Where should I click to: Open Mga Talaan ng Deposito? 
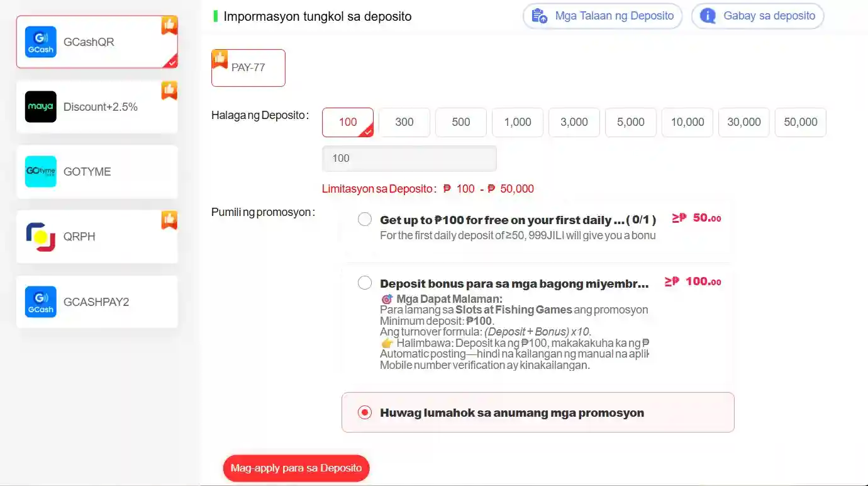[602, 16]
